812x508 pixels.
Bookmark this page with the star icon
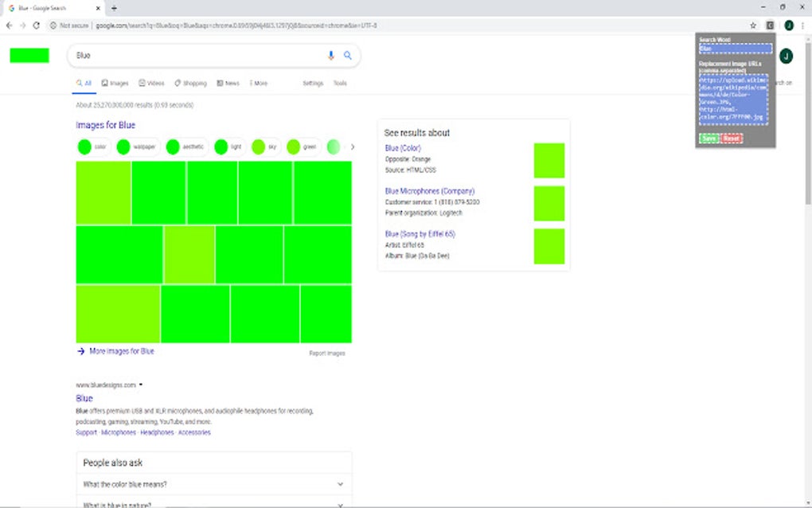pyautogui.click(x=753, y=25)
